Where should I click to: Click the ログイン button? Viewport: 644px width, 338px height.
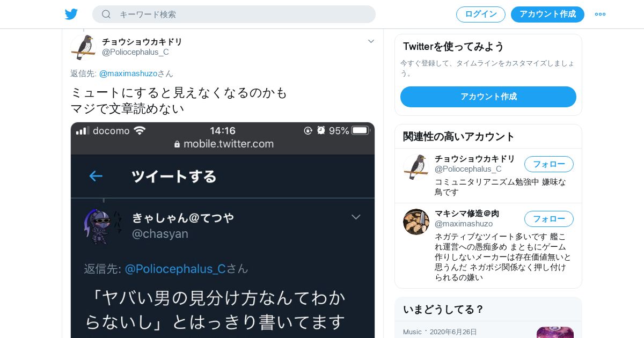pos(481,14)
